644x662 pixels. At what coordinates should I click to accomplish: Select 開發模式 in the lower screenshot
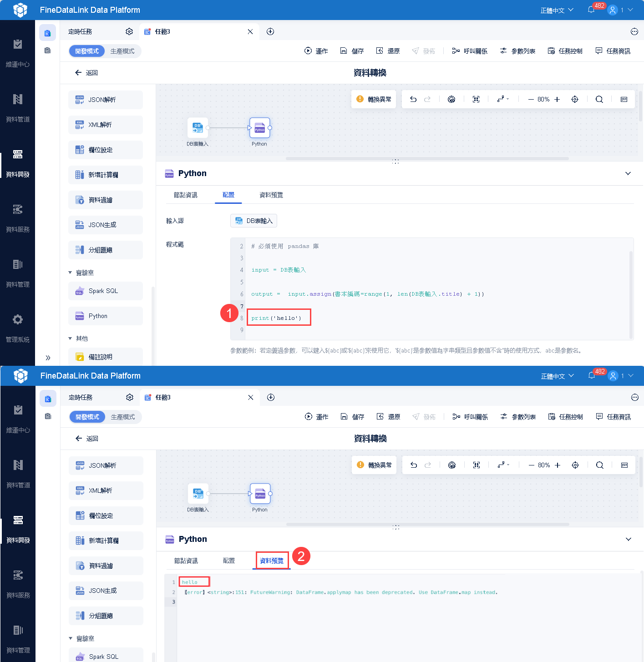tap(87, 417)
